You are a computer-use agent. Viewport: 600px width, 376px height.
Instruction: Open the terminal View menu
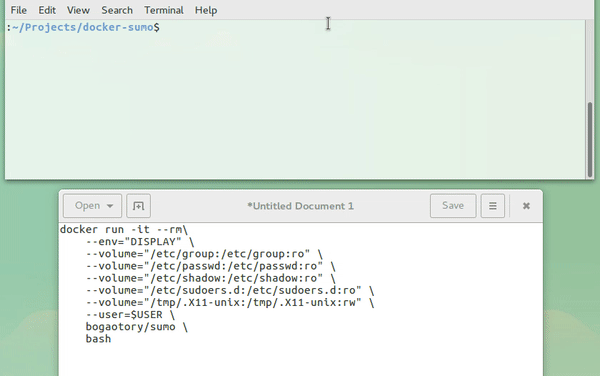[78, 10]
